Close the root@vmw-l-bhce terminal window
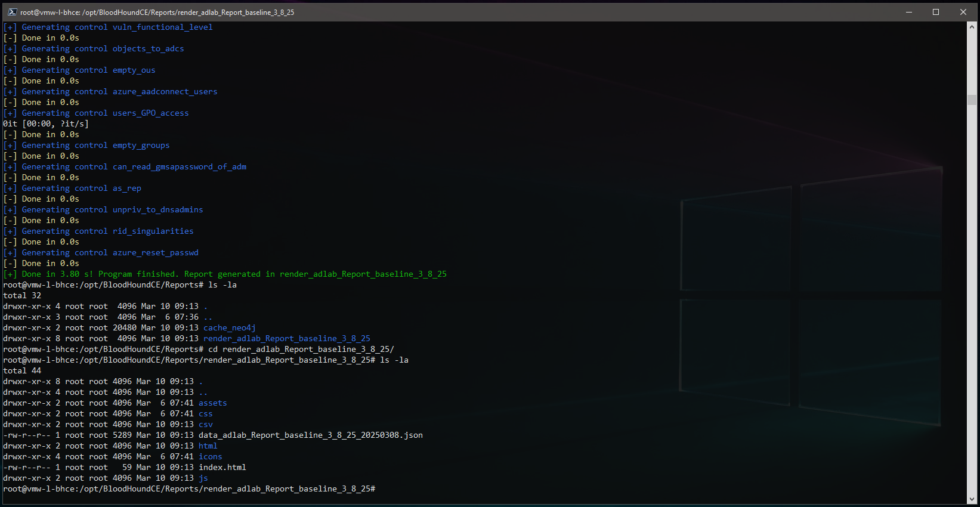Viewport: 980px width, 507px height. pos(963,12)
